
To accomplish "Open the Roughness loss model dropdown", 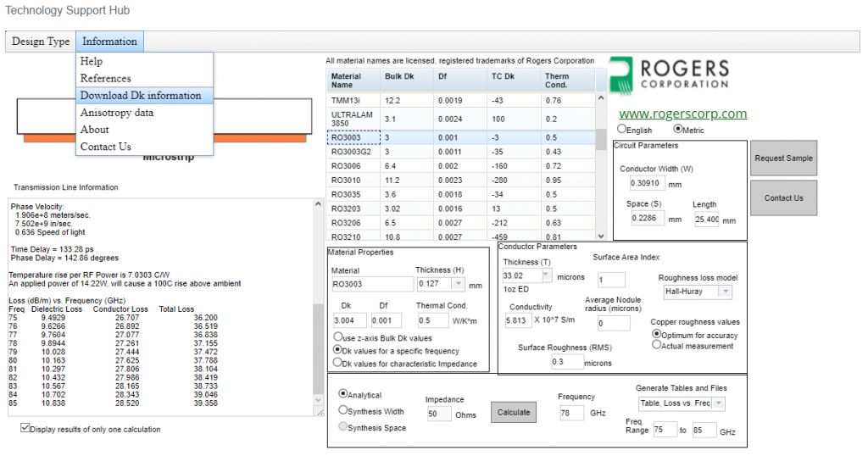I will (x=726, y=292).
